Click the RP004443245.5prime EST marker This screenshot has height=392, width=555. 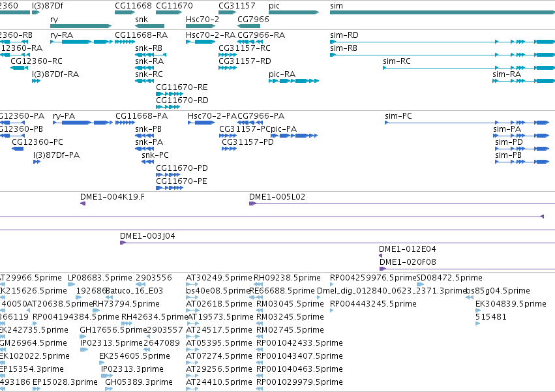[332, 310]
